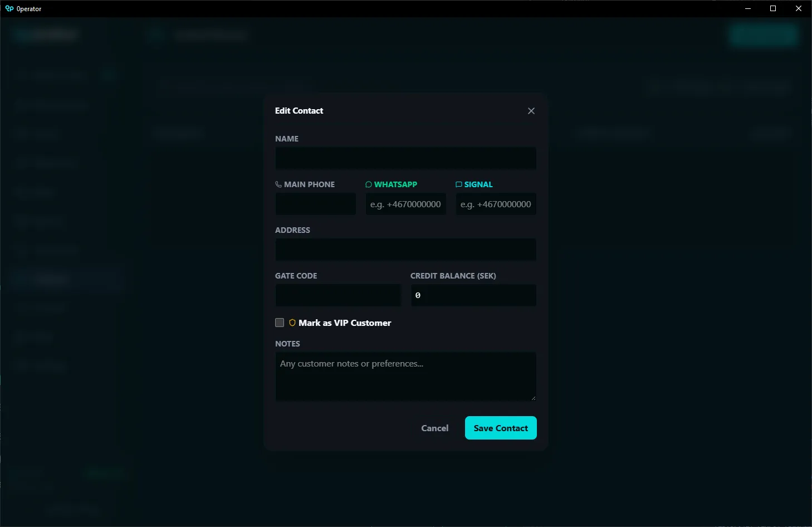This screenshot has width=812, height=527.
Task: Select the Address input box
Action: 405,250
